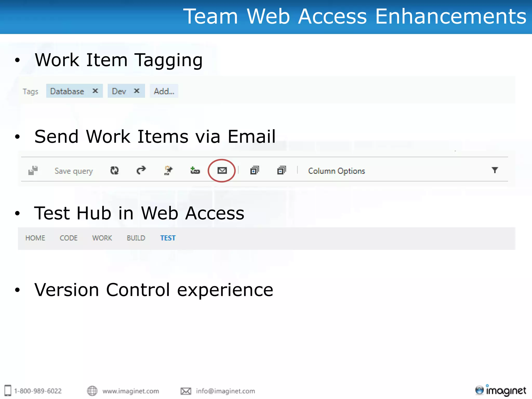Toggle the filter funnel icon

pos(495,170)
